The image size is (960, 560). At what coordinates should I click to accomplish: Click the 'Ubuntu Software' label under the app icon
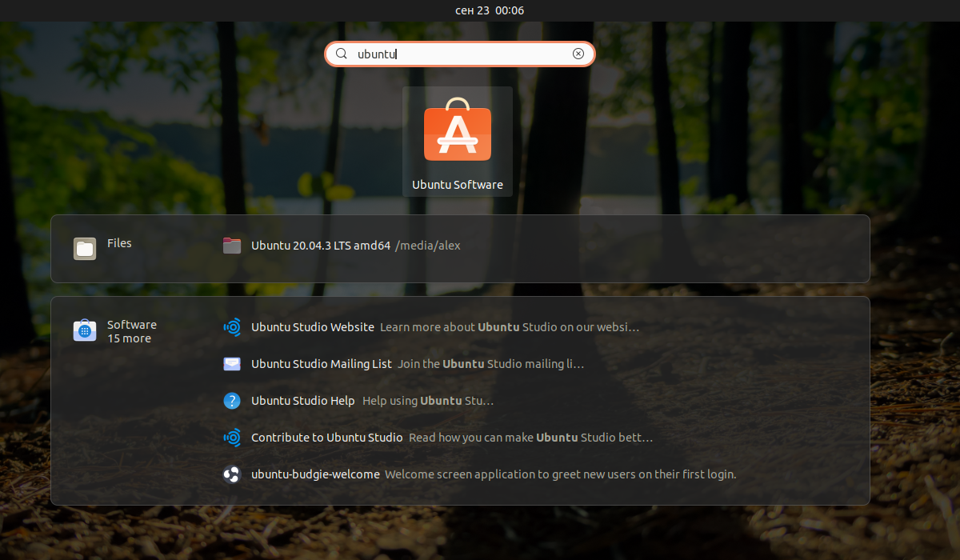point(458,185)
